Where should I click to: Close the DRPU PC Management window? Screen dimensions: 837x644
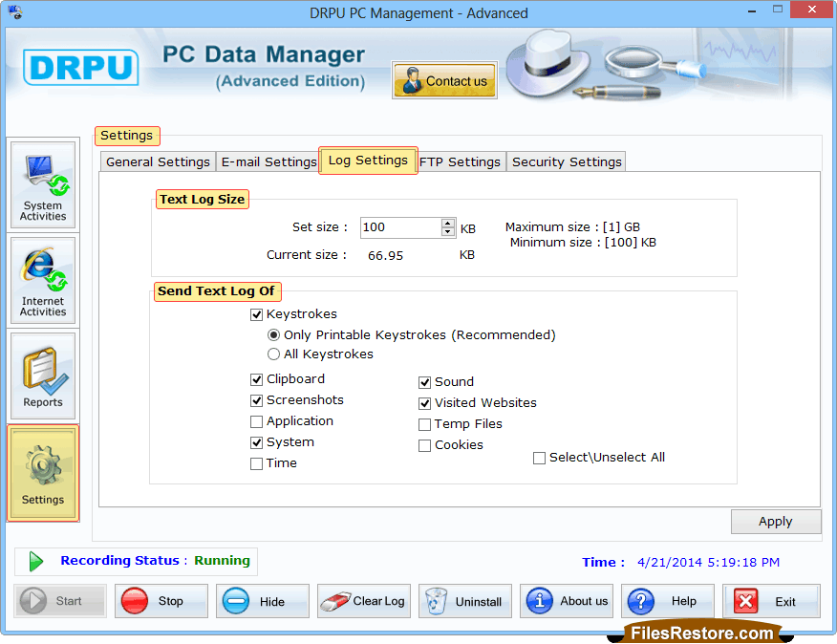(812, 10)
